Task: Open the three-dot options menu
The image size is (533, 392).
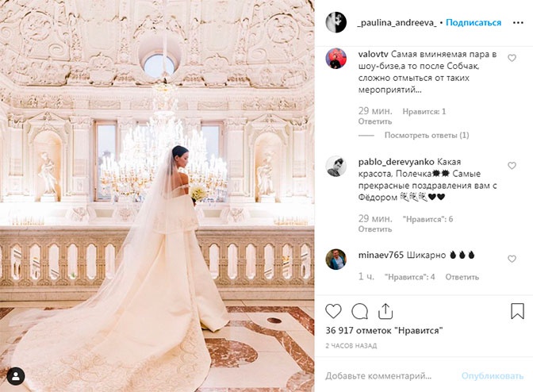Action: pos(518,22)
